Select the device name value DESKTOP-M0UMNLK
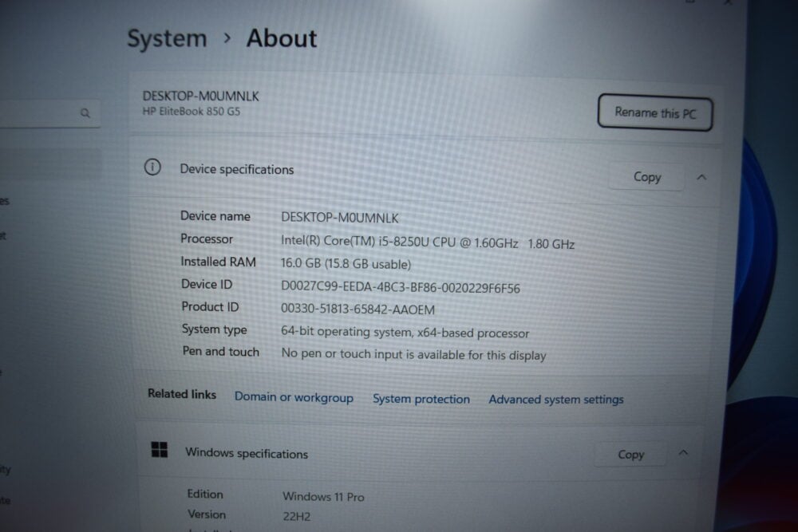The image size is (798, 532). click(x=339, y=218)
